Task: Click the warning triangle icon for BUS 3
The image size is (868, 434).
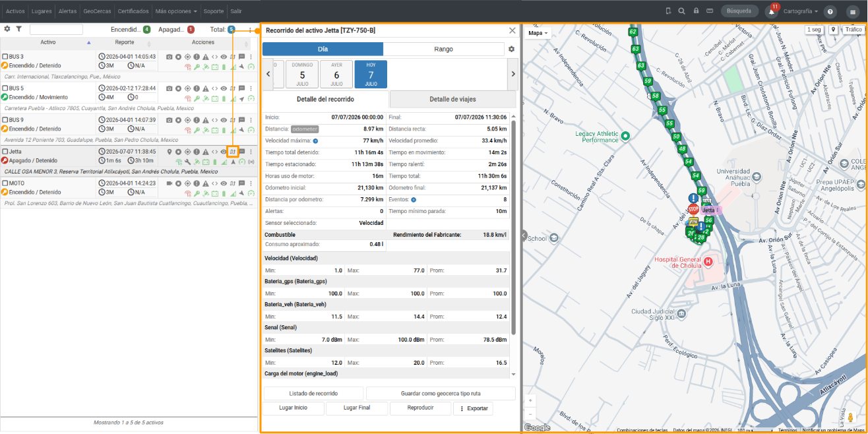Action: coord(205,57)
